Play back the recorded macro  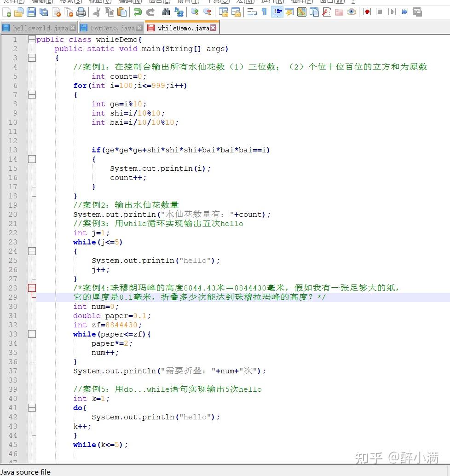coord(392,12)
